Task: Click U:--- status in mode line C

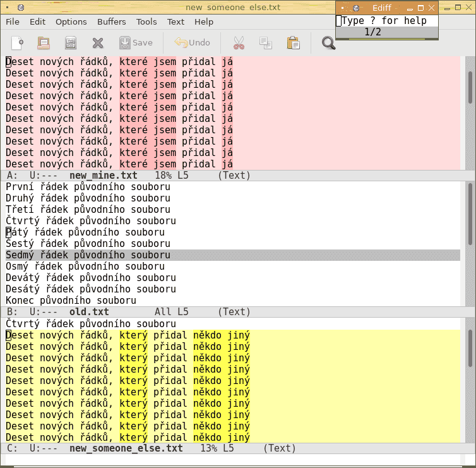Action: tap(44, 448)
